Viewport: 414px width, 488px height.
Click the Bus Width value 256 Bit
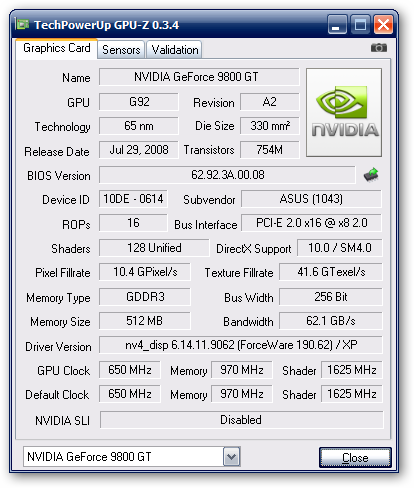pyautogui.click(x=331, y=297)
